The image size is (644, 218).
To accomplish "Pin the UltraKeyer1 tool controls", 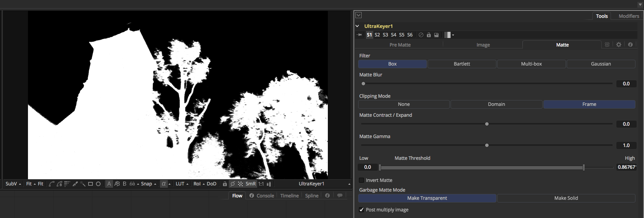I will click(x=359, y=35).
